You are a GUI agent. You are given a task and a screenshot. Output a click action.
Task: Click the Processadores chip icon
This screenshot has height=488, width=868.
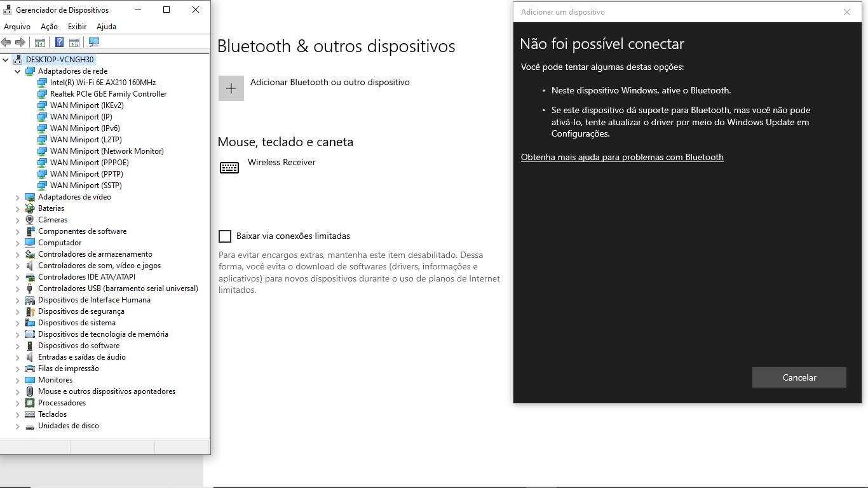click(x=30, y=403)
